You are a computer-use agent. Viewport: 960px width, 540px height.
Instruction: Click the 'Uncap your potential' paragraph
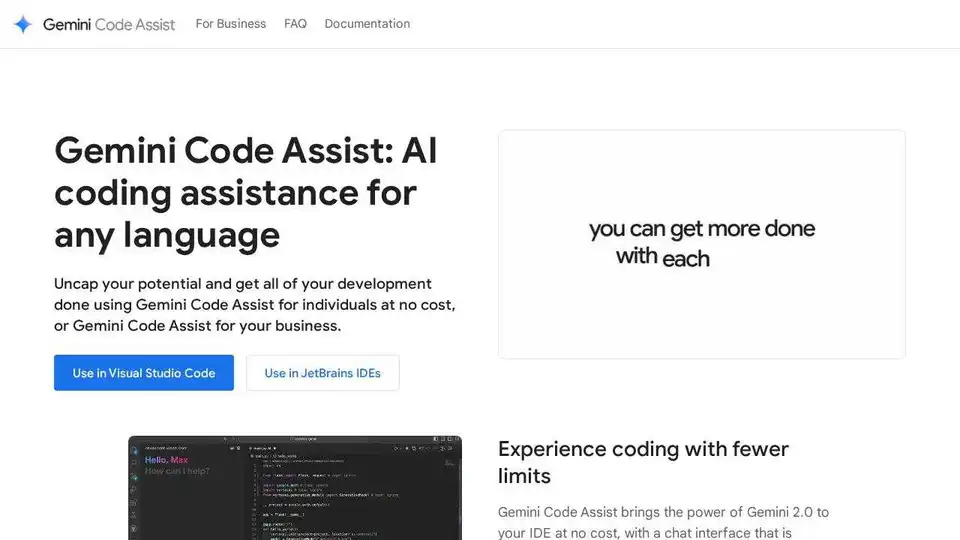255,304
